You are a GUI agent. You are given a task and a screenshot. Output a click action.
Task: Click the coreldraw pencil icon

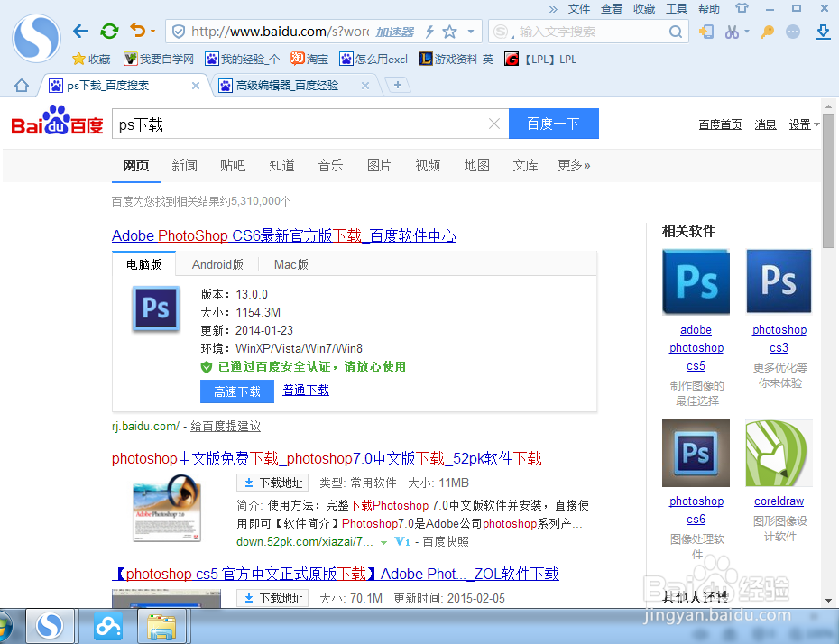coord(779,453)
